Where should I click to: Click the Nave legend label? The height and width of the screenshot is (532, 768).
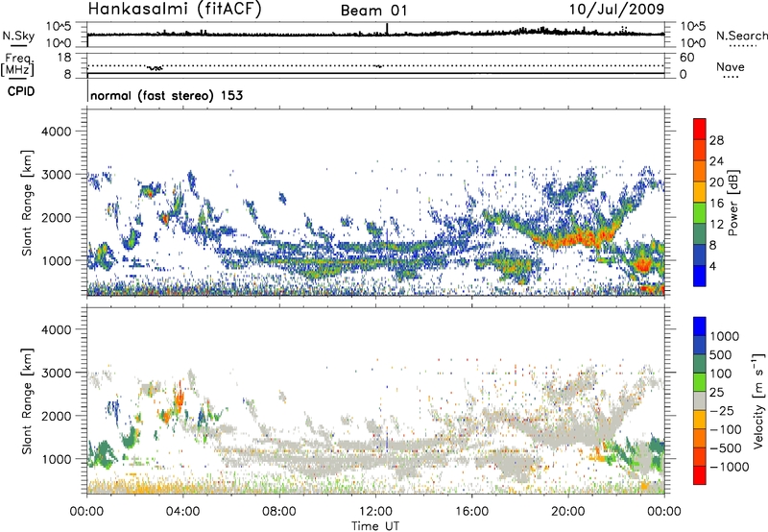(731, 67)
